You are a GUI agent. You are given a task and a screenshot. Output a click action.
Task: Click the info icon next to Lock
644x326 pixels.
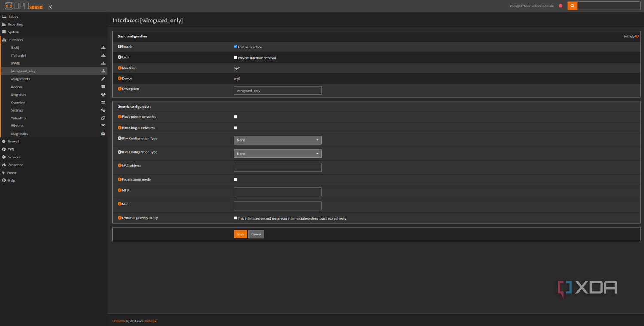tap(120, 57)
